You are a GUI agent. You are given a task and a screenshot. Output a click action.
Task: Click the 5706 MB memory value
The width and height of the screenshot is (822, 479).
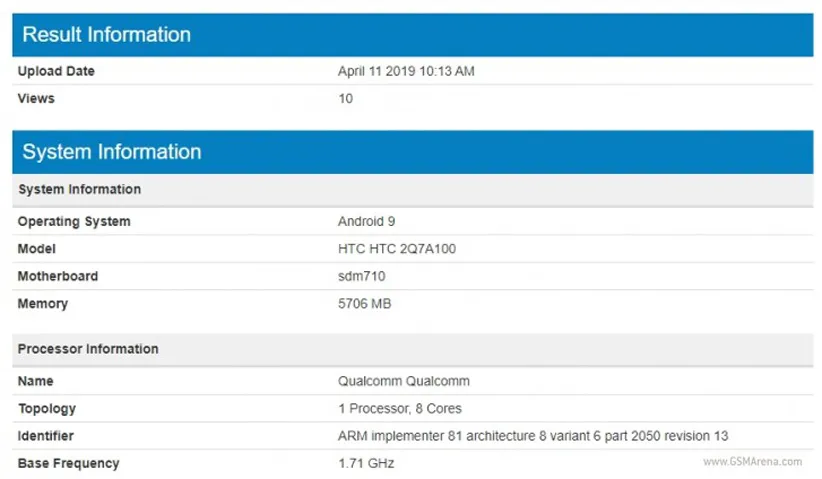pyautogui.click(x=364, y=304)
